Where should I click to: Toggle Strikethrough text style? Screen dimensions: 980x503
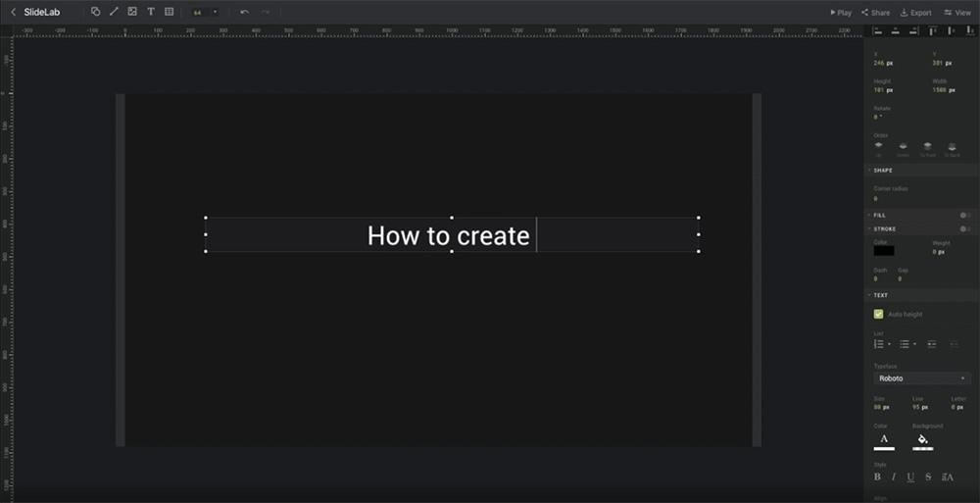(x=928, y=477)
